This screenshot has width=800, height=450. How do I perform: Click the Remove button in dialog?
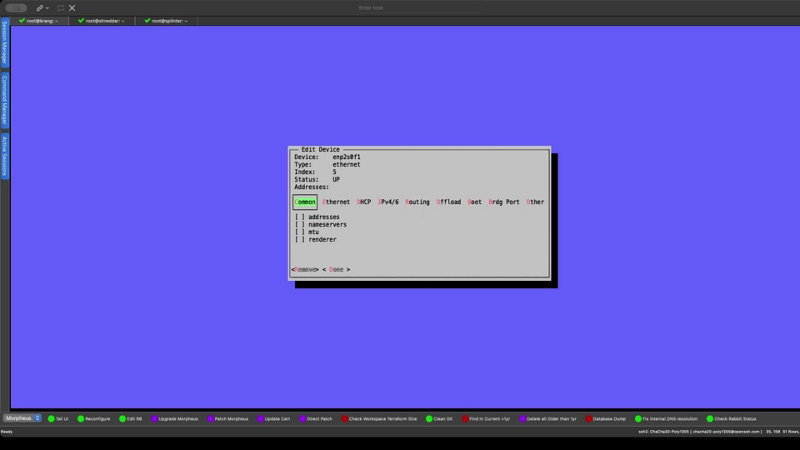(304, 269)
